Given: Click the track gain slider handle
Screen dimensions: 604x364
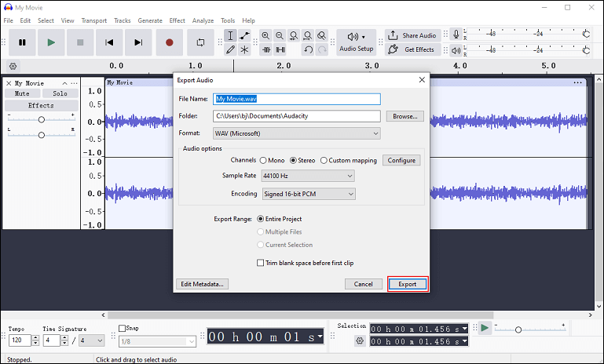Looking at the screenshot, I should [41, 120].
